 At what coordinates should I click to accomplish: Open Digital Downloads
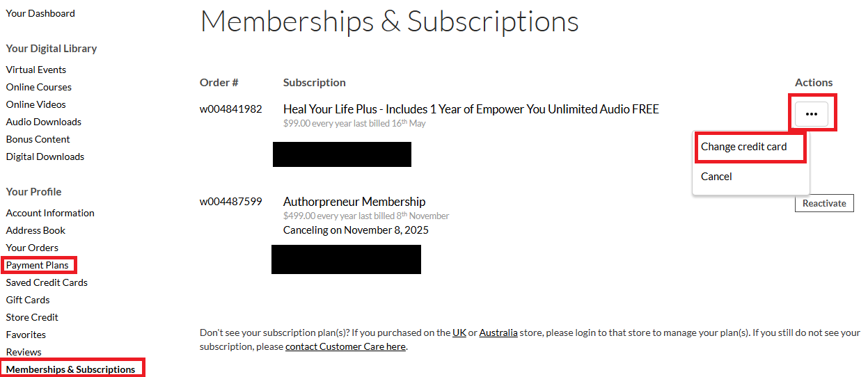45,157
